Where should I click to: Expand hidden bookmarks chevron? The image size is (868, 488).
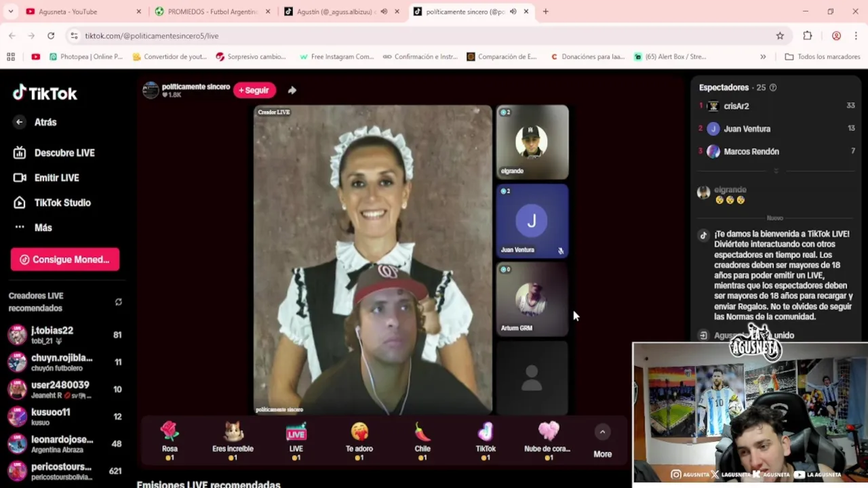763,57
